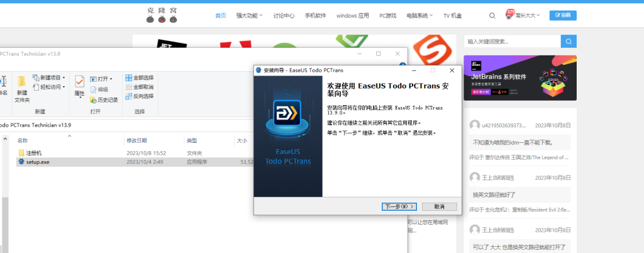Expand the arrow next to 打开 in the Explorer ribbon
The image size is (644, 253).
pos(111,79)
